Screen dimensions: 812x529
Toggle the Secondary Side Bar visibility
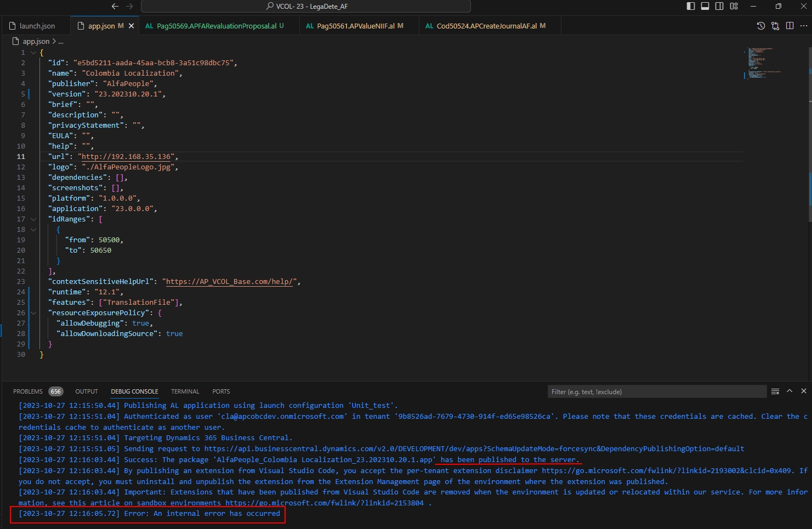[719, 6]
